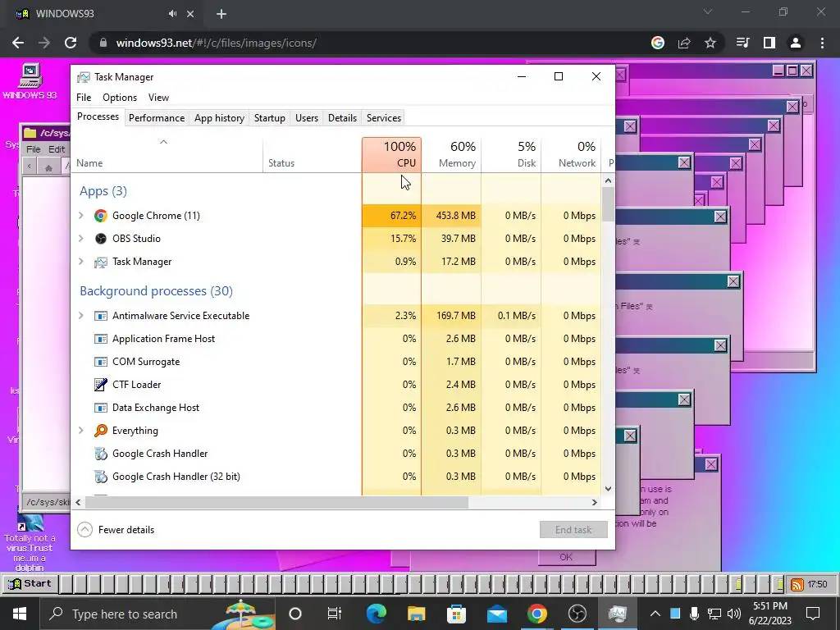Expand the Antimalware Service Executable group
Viewport: 840px width, 630px height.
tap(81, 316)
